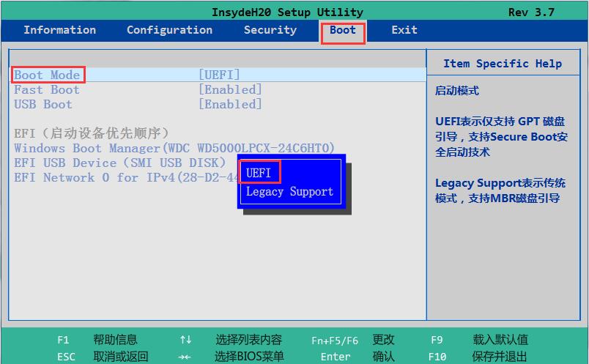Screen dimensions: 589x364
Task: Choose Legacy Support in the popup list
Action: click(x=289, y=192)
